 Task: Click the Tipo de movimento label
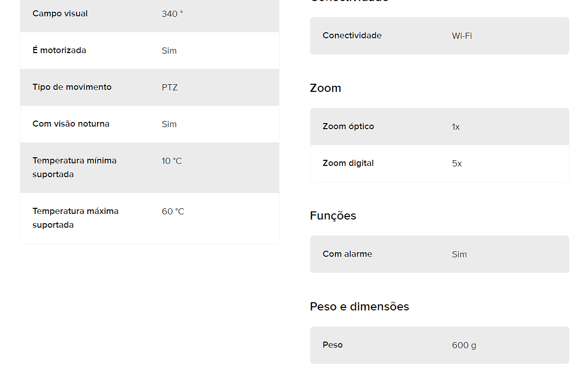click(x=72, y=87)
